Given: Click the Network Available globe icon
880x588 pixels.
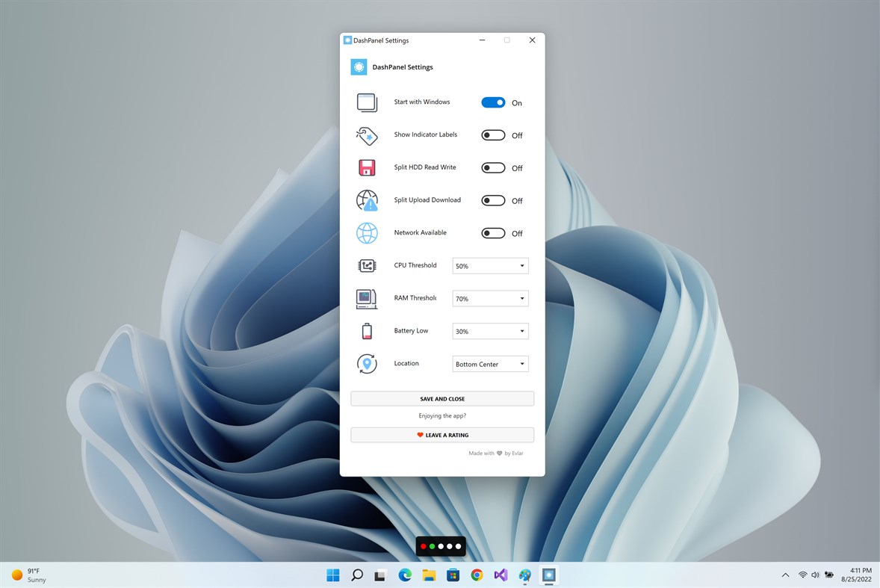Looking at the screenshot, I should [x=366, y=232].
